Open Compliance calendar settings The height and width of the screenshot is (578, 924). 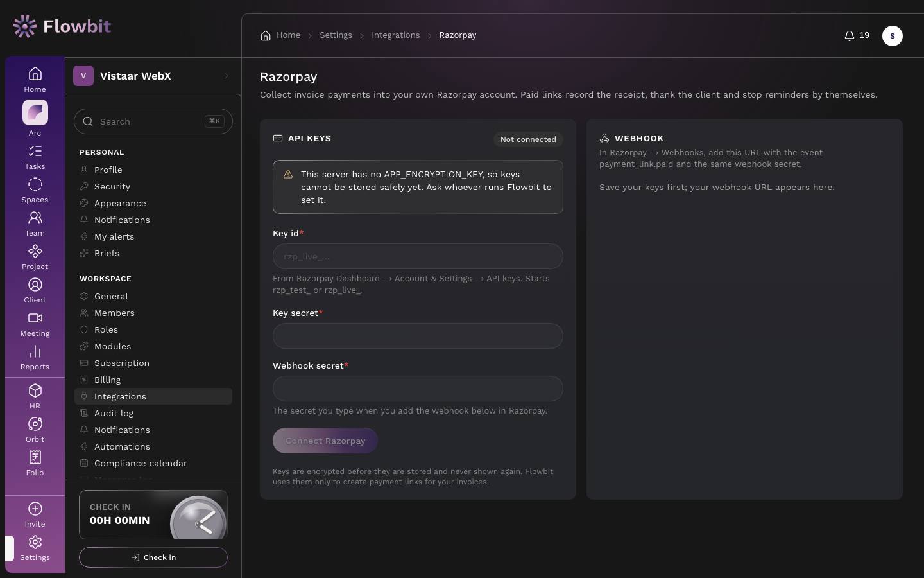click(x=153, y=463)
